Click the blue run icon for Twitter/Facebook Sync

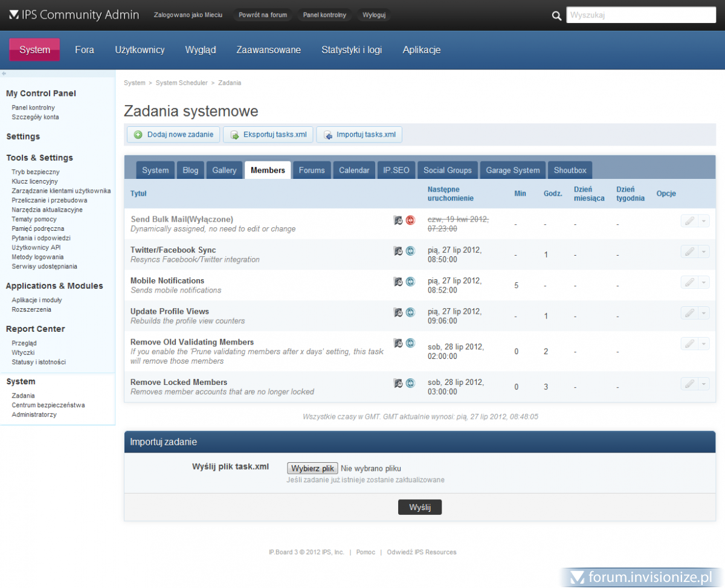point(410,251)
